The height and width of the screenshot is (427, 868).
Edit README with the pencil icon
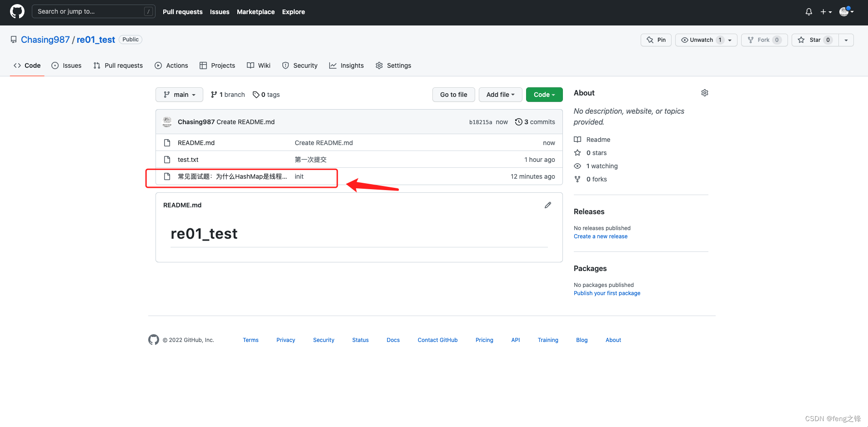pos(548,205)
